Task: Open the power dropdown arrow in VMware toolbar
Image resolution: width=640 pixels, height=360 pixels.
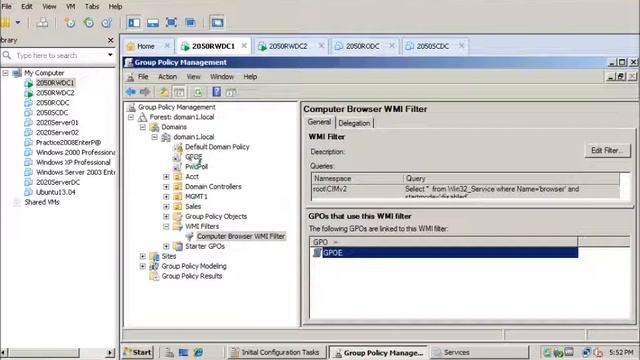Action: click(x=18, y=22)
